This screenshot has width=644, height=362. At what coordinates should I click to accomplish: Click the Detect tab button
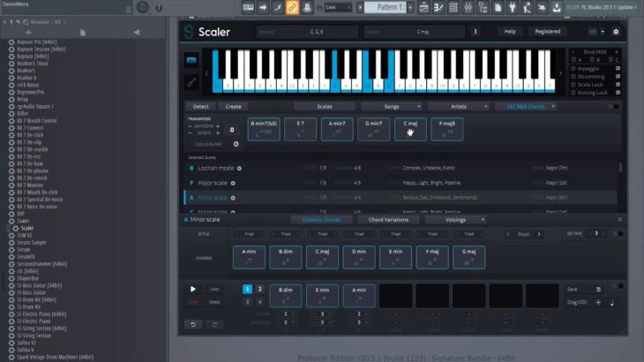(200, 107)
